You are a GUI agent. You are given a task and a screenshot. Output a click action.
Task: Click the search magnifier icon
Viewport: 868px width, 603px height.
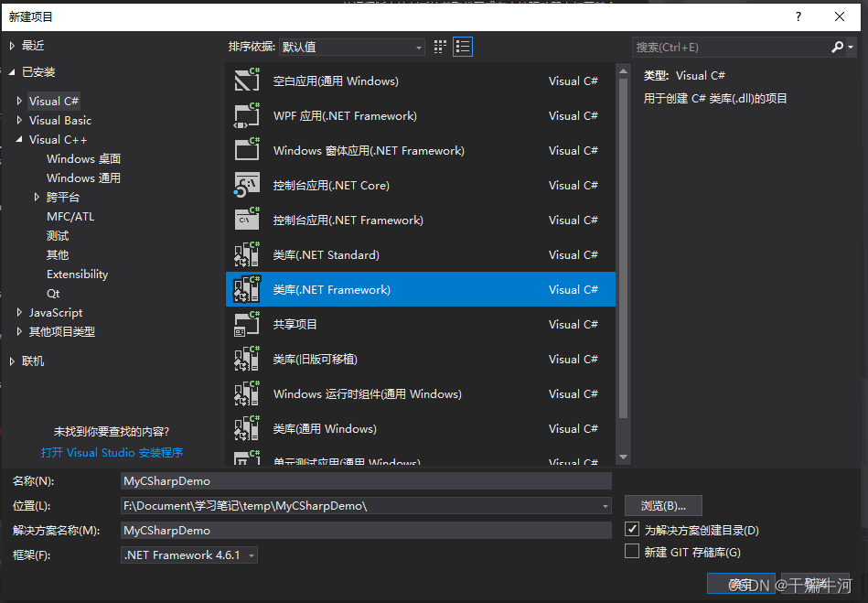click(x=837, y=47)
